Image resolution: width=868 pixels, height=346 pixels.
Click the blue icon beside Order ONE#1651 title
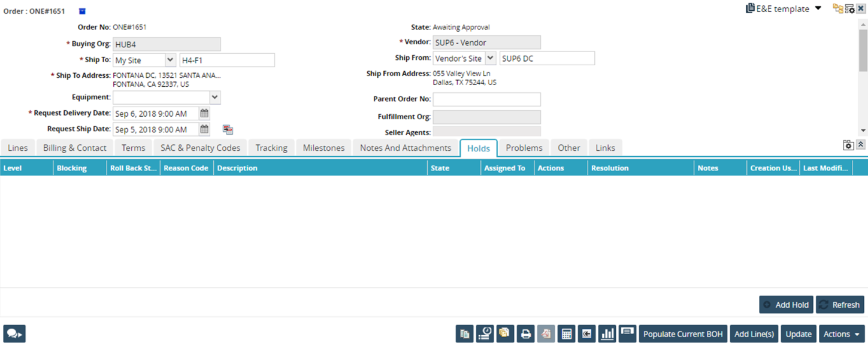coord(82,11)
